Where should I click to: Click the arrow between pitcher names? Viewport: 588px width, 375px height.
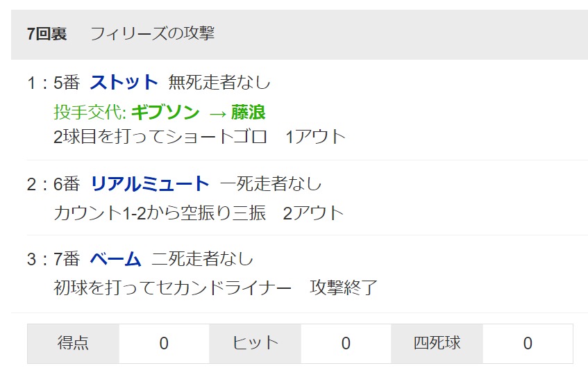(x=217, y=113)
